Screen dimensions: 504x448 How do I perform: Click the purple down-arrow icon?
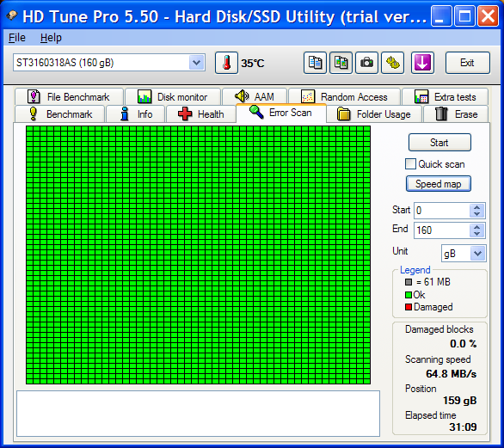tap(422, 63)
